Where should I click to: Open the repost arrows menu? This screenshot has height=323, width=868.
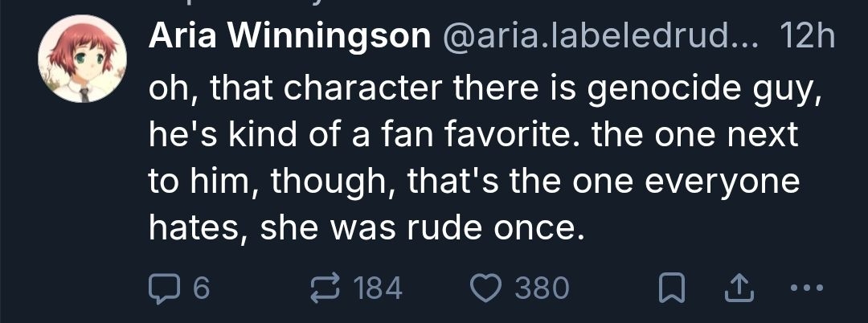[x=325, y=287]
